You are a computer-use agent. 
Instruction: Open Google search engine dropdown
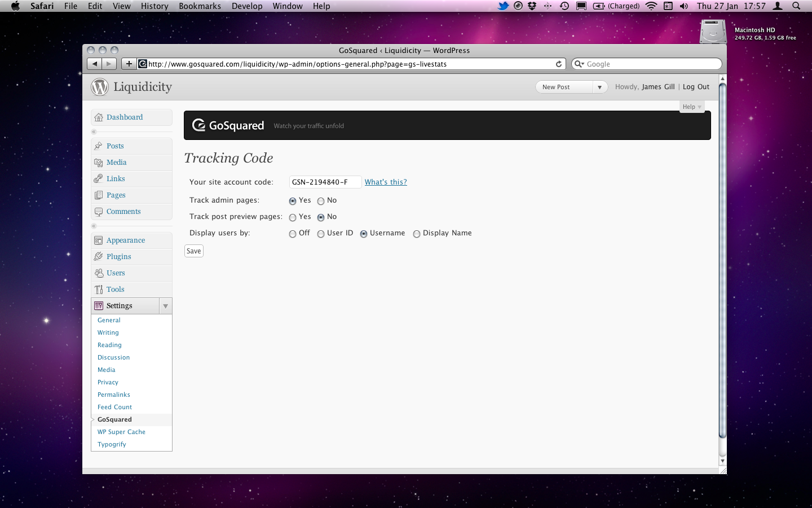click(579, 64)
